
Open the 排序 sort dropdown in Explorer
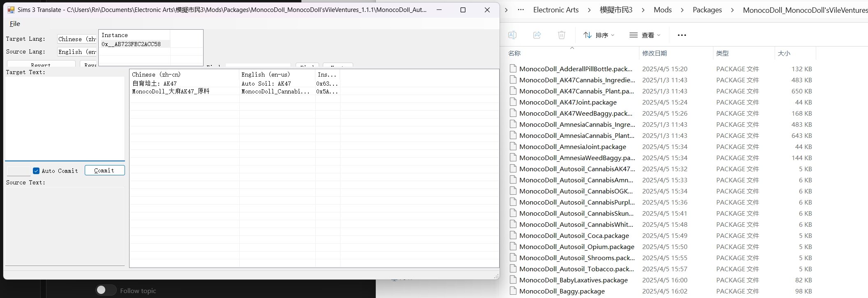599,35
